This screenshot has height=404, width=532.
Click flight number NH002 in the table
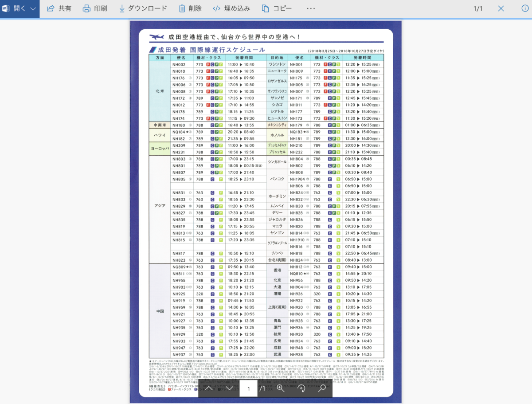(x=179, y=64)
